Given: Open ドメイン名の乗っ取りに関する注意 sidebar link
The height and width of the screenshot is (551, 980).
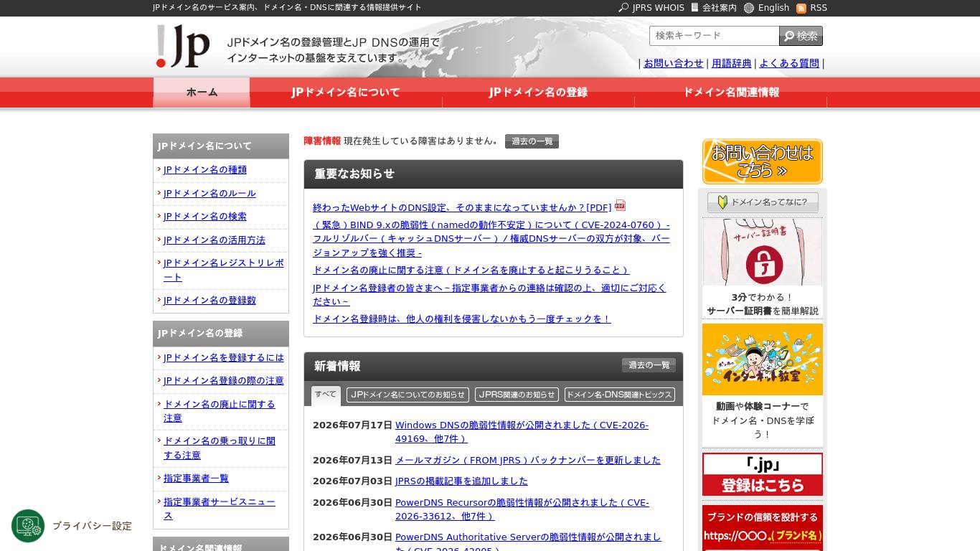Looking at the screenshot, I should (x=220, y=448).
